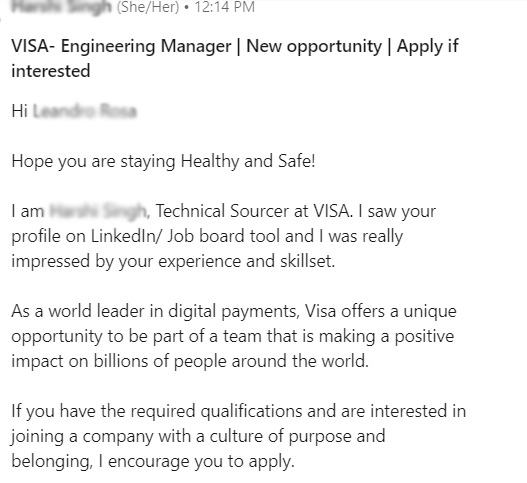Click the word 'interested' in the subject's second line

click(x=51, y=71)
